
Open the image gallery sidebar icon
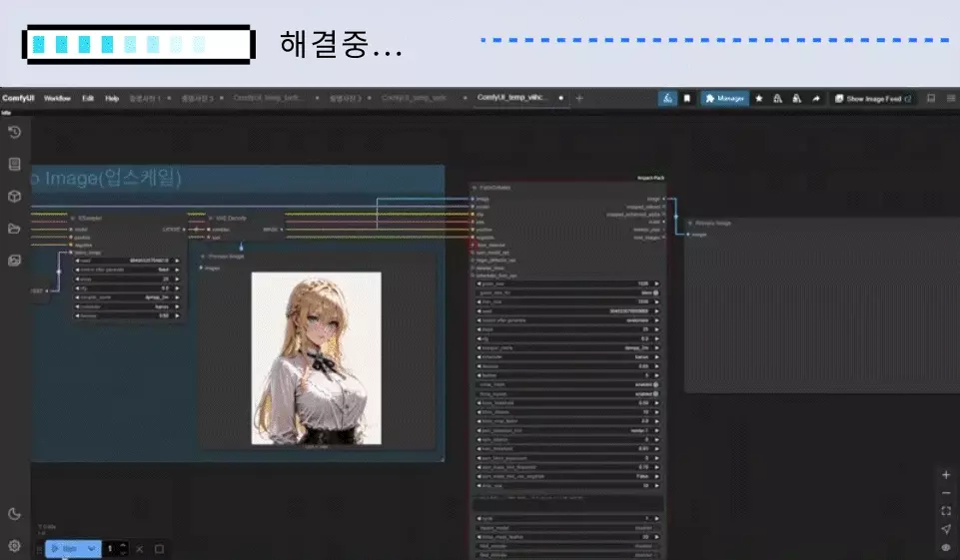(15, 261)
